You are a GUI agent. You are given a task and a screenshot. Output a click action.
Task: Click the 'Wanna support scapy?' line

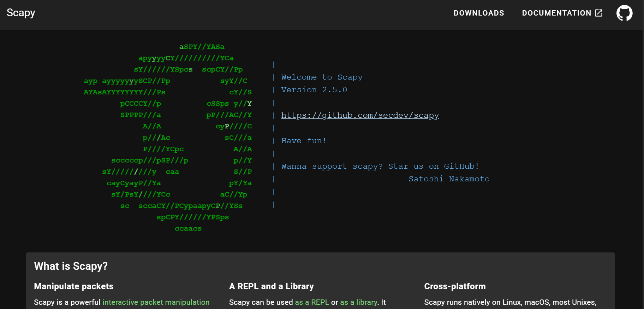(380, 166)
